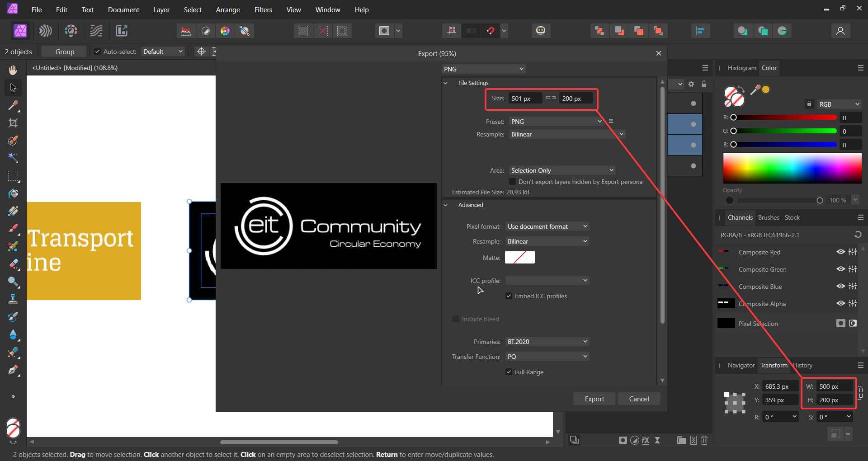The width and height of the screenshot is (868, 461).
Task: Switch to Develop persona icon
Action: click(71, 31)
